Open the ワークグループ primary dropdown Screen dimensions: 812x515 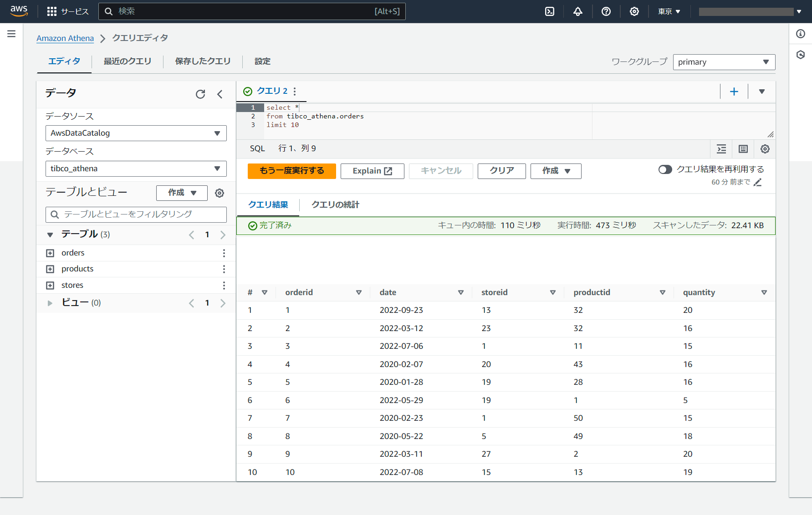(x=724, y=62)
